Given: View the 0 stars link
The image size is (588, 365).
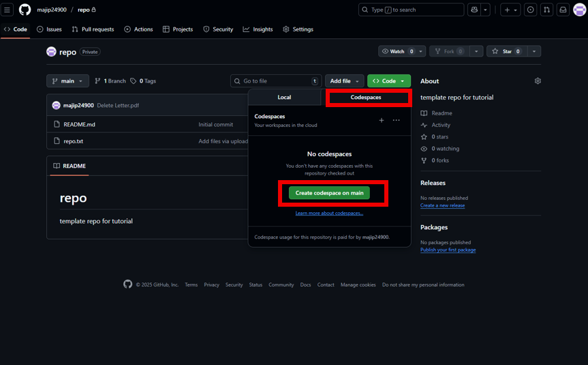Looking at the screenshot, I should click(435, 136).
